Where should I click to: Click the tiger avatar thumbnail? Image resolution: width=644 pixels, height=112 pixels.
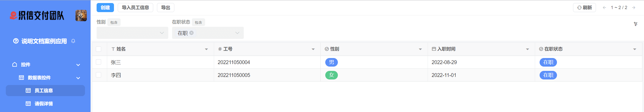(81, 16)
